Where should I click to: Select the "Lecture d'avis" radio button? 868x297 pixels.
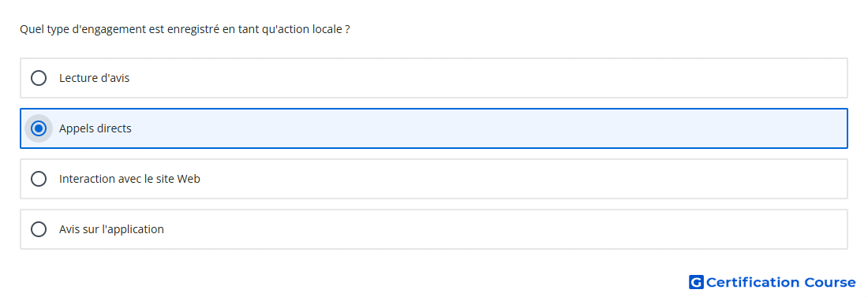[39, 78]
